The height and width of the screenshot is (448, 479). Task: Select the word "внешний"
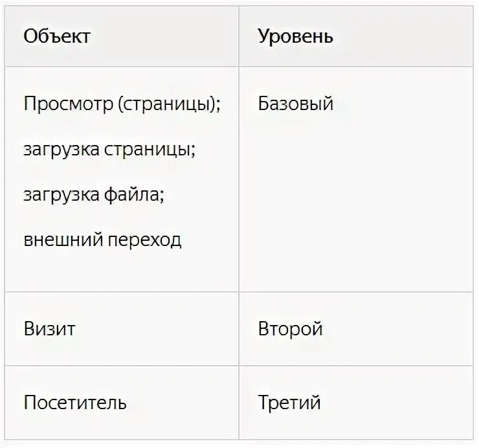coord(63,240)
